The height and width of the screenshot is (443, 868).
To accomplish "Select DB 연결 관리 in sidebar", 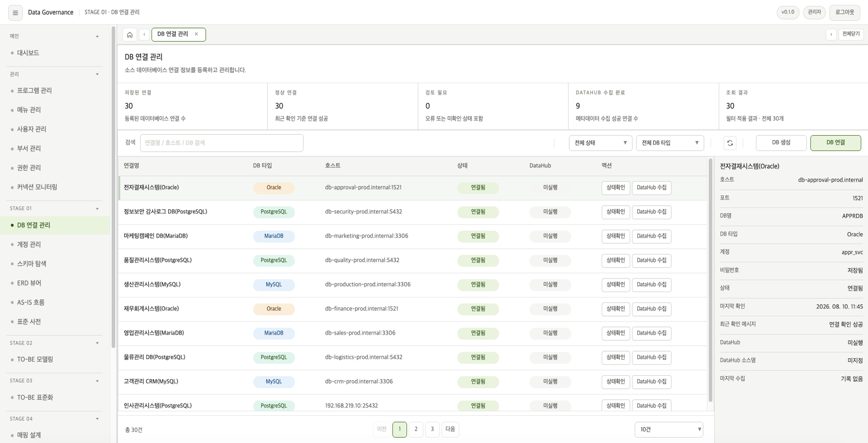I will [55, 225].
